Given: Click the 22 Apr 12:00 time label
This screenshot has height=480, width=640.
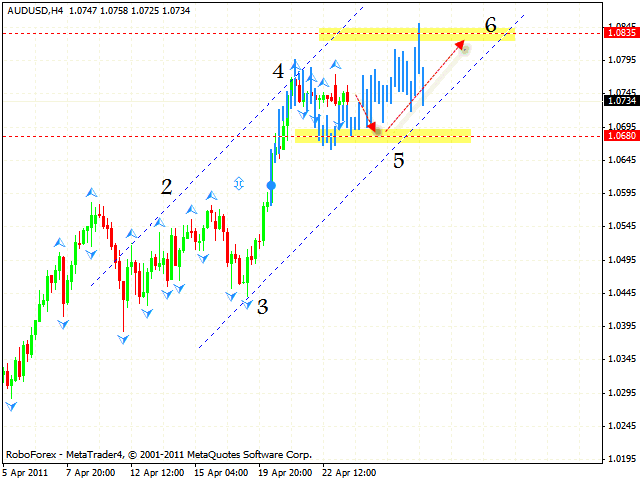Looking at the screenshot, I should [x=349, y=473].
